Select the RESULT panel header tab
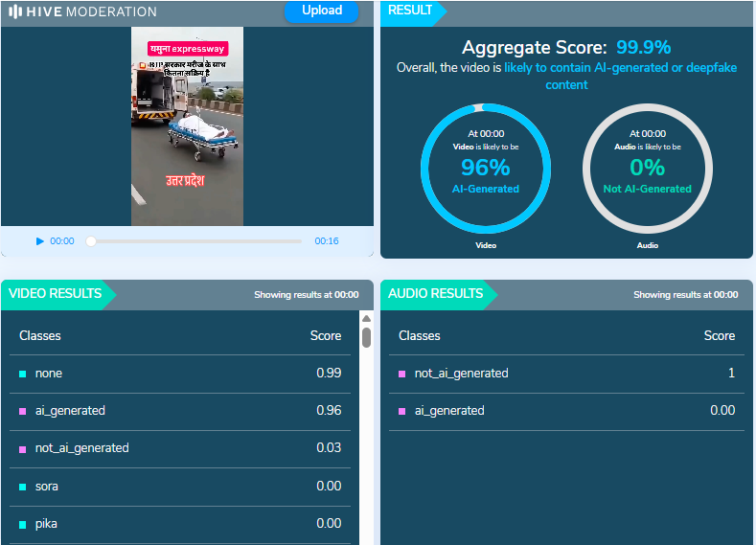Screen dimensions: 756x545 [x=411, y=11]
